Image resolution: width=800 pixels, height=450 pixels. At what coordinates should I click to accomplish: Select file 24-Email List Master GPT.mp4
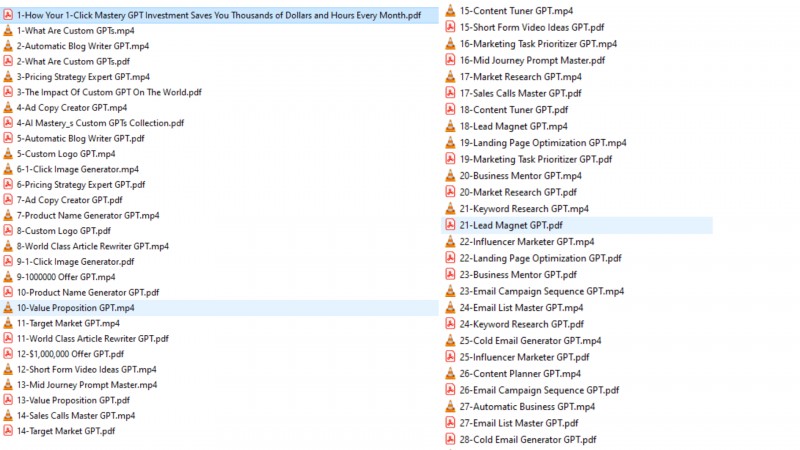[x=521, y=308]
